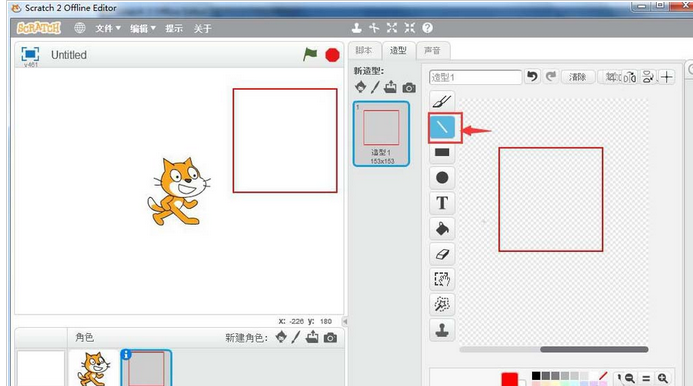Create new sprite from camera
Screen dimensions: 693x386
330,338
